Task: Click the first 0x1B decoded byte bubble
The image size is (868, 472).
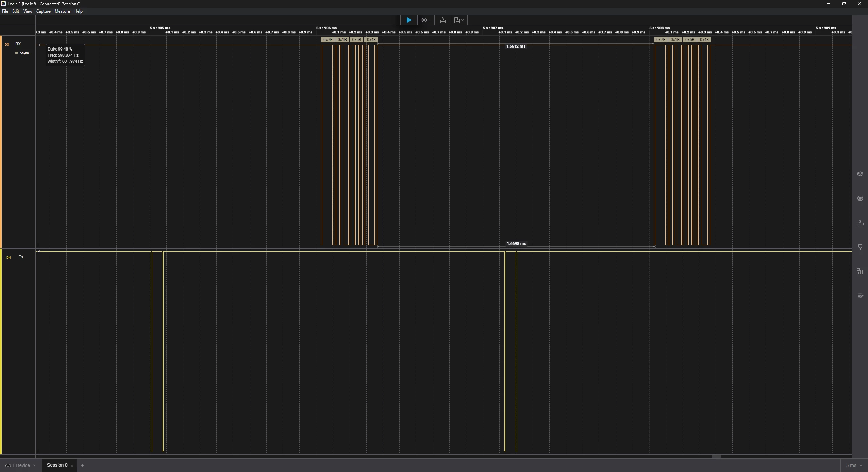Action: pyautogui.click(x=342, y=40)
